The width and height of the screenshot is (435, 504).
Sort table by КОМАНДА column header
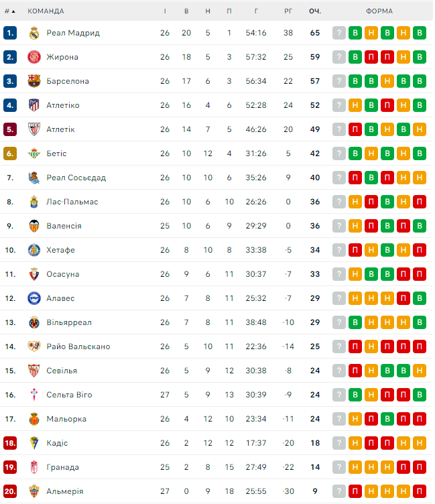pyautogui.click(x=46, y=11)
